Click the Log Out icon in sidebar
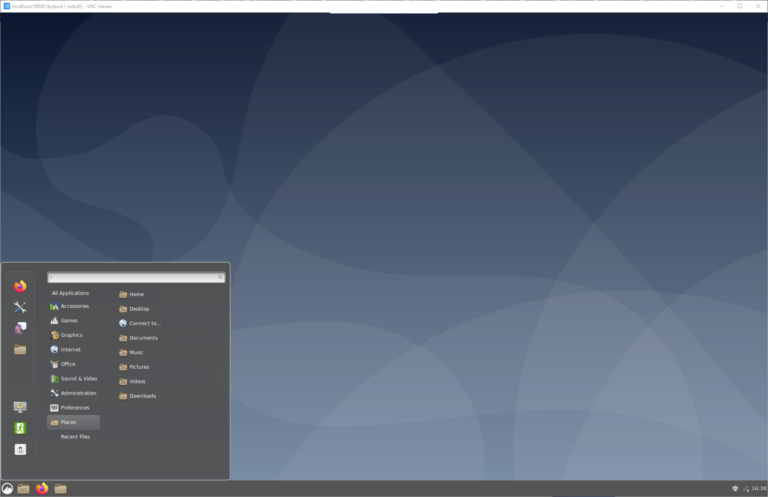 tap(20, 428)
